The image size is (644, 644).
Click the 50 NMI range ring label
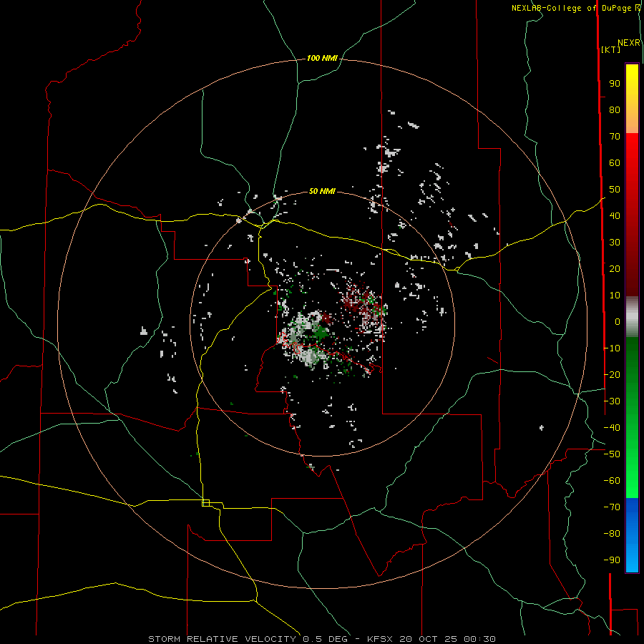tap(322, 191)
